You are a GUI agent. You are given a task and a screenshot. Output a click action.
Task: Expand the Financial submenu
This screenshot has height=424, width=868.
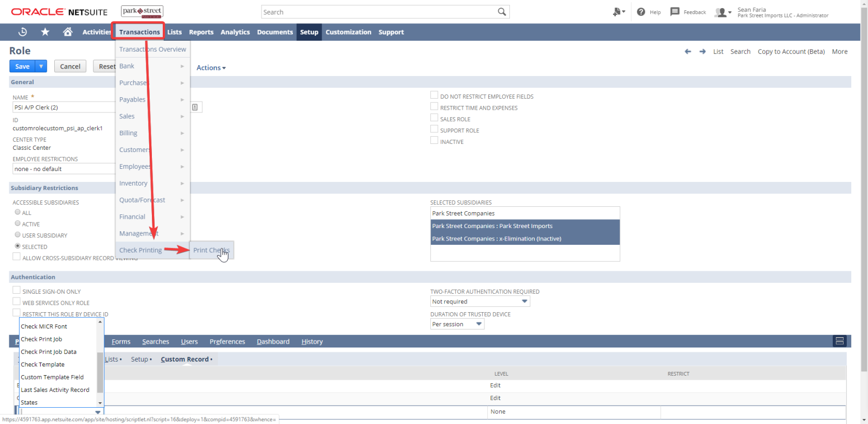pos(152,217)
